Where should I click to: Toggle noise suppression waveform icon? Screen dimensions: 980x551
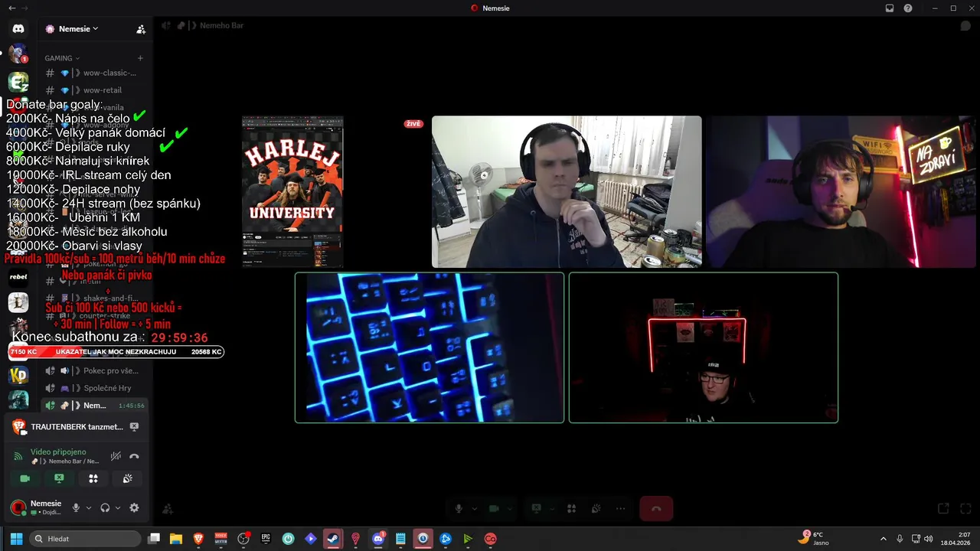coord(116,456)
